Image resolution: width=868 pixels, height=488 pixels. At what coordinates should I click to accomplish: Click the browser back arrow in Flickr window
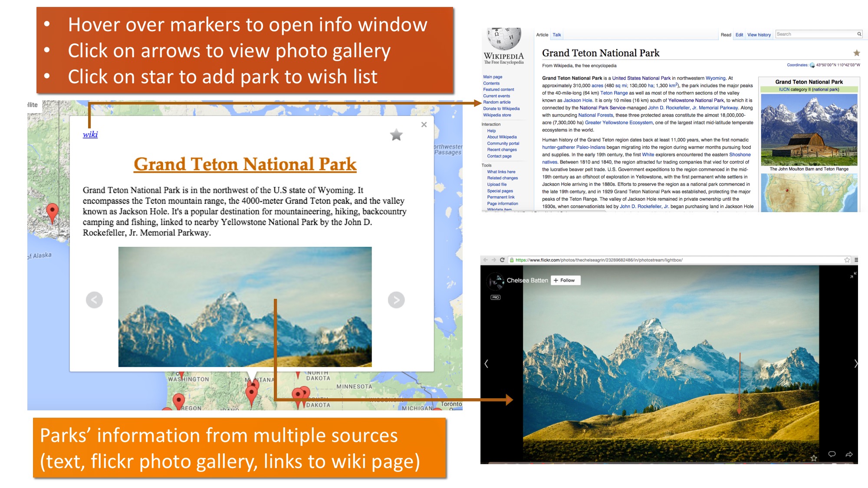(486, 260)
